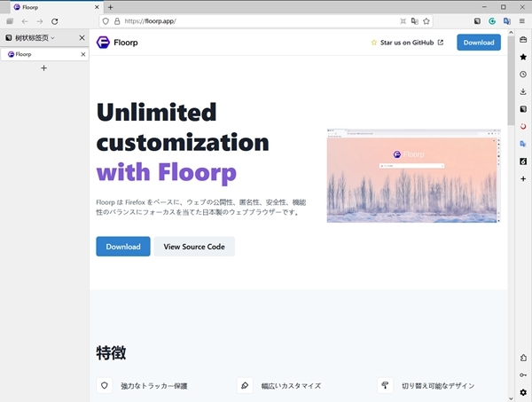Image resolution: width=532 pixels, height=402 pixels.
Task: Go forward with the Forward arrow
Action: 40,21
